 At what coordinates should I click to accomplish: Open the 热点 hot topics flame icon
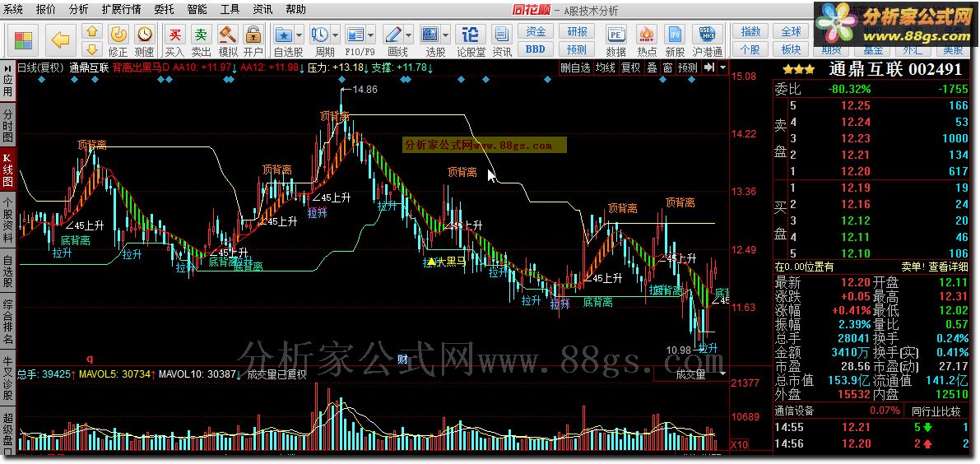(x=646, y=35)
